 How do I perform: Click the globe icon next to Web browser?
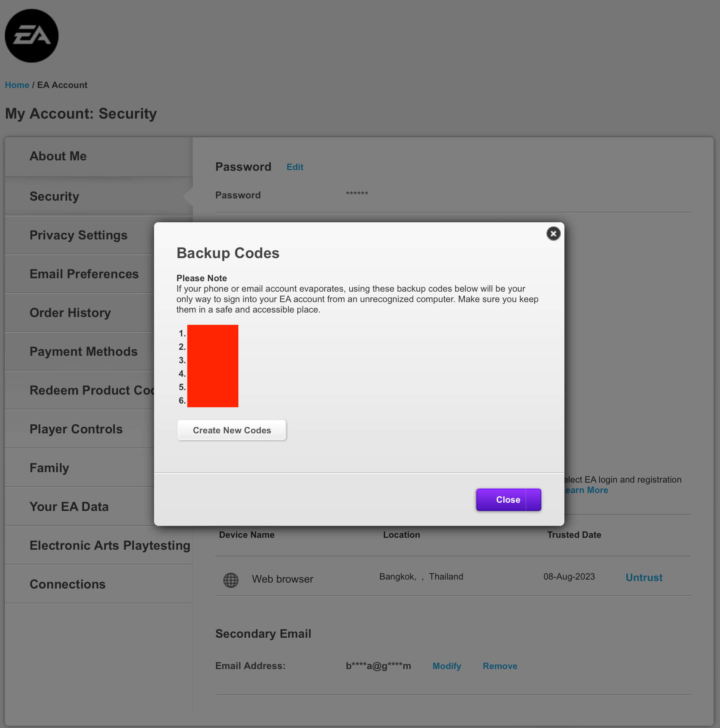[231, 580]
